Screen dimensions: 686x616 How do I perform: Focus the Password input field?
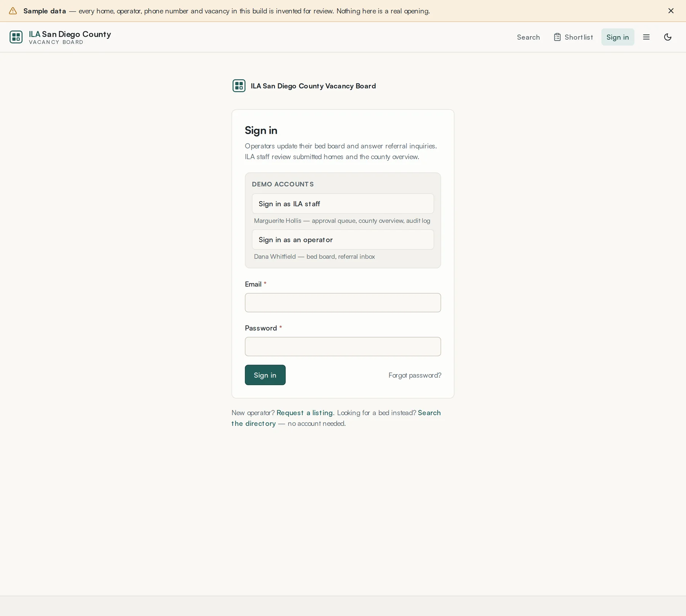pyautogui.click(x=343, y=346)
